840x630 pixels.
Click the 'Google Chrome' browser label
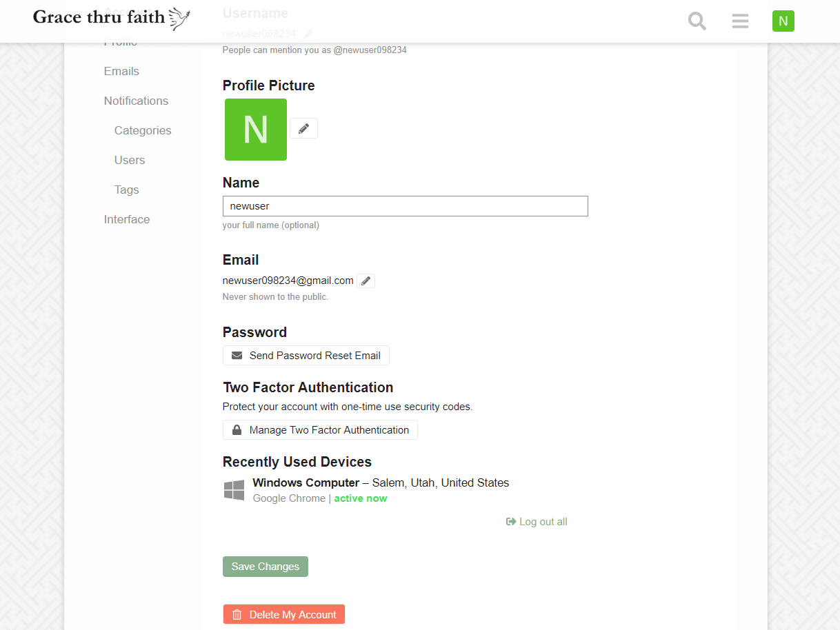289,498
